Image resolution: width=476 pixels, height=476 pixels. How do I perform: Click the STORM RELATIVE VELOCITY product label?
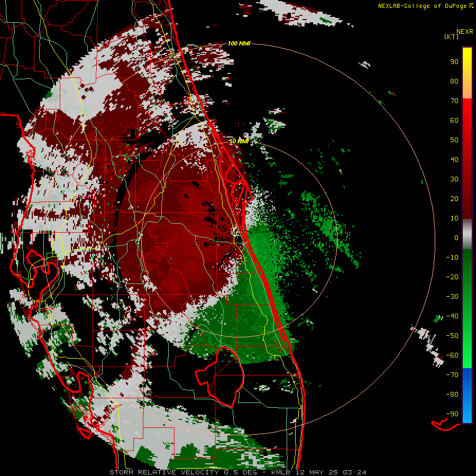pos(165,472)
